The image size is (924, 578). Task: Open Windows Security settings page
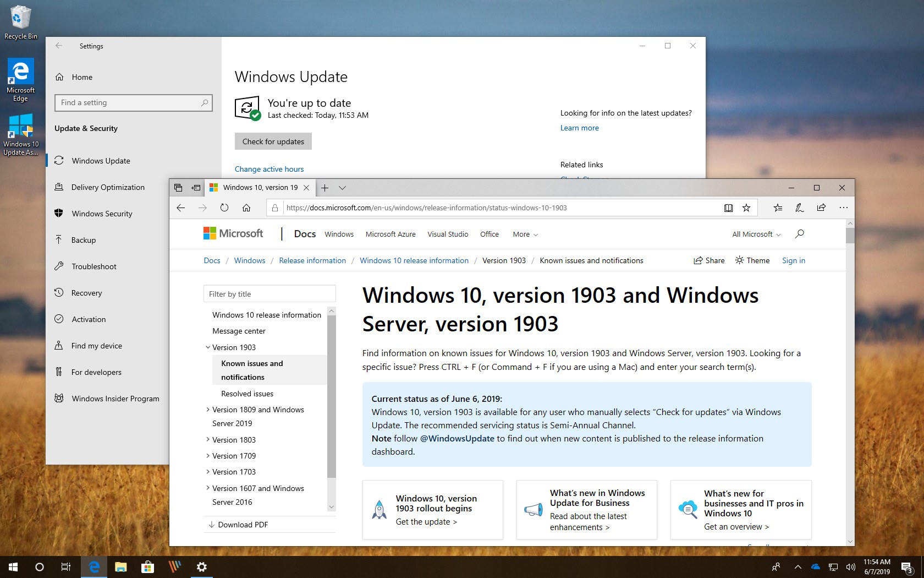point(102,214)
